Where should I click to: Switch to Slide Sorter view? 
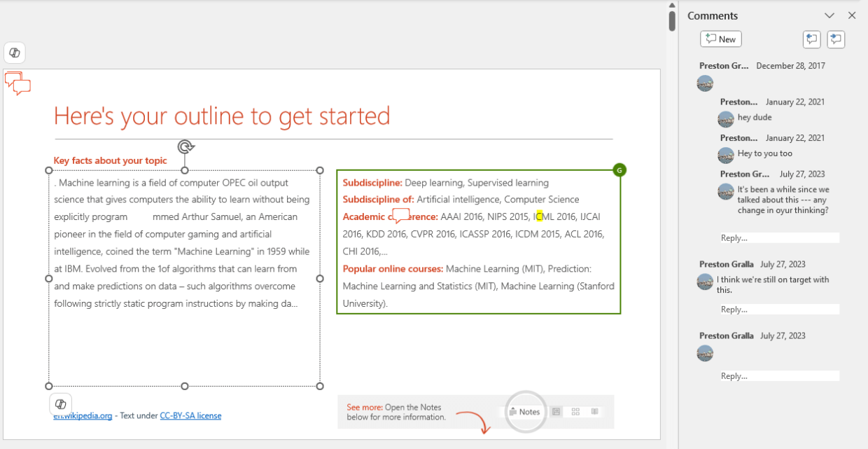[x=575, y=411]
